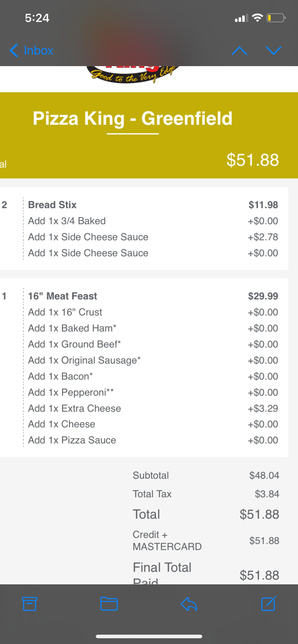This screenshot has height=644, width=298.
Task: Tap the Wi-Fi status icon
Action: coord(257,18)
